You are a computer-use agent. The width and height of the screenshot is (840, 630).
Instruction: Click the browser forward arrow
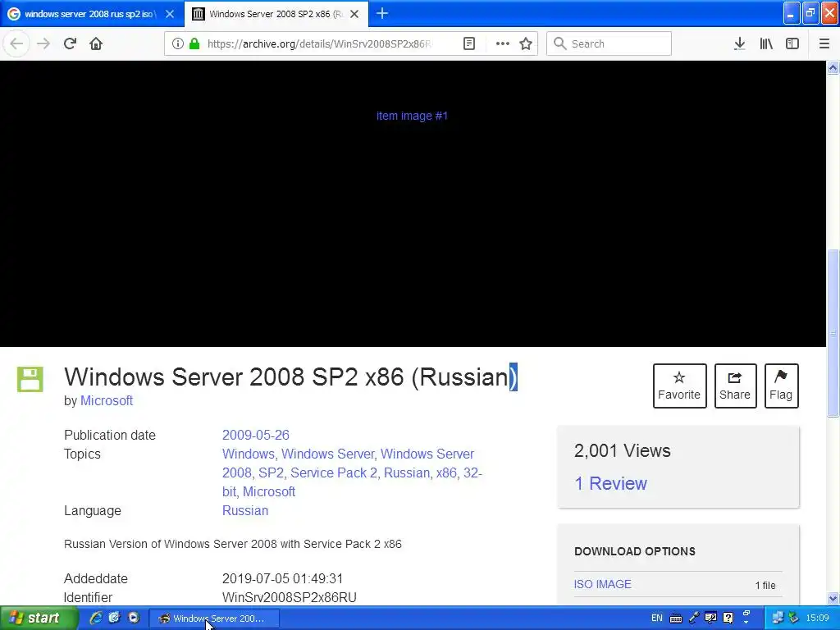point(43,43)
